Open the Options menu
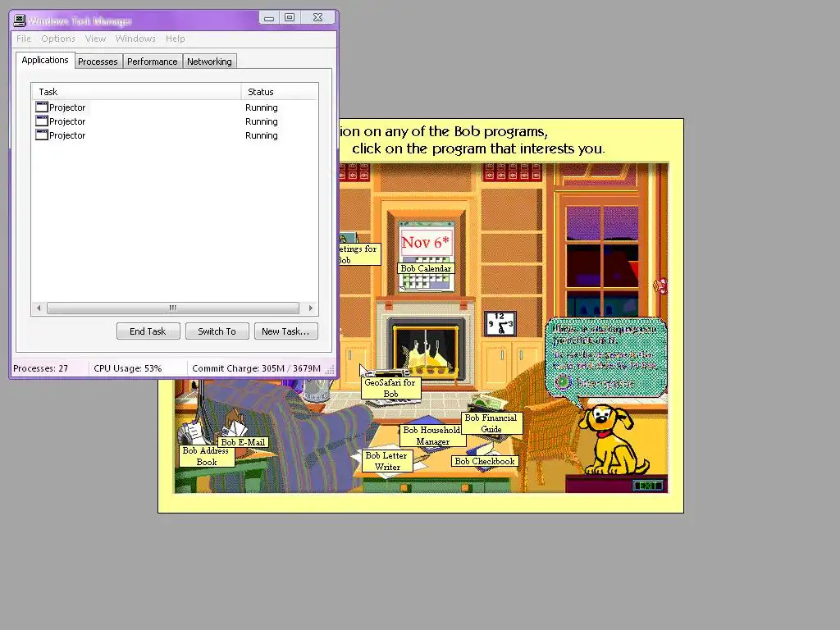Image resolution: width=840 pixels, height=630 pixels. click(x=58, y=39)
